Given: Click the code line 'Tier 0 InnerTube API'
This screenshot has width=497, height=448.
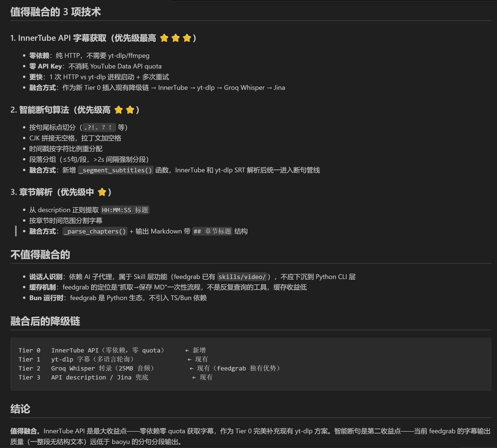Looking at the screenshot, I should [x=112, y=350].
